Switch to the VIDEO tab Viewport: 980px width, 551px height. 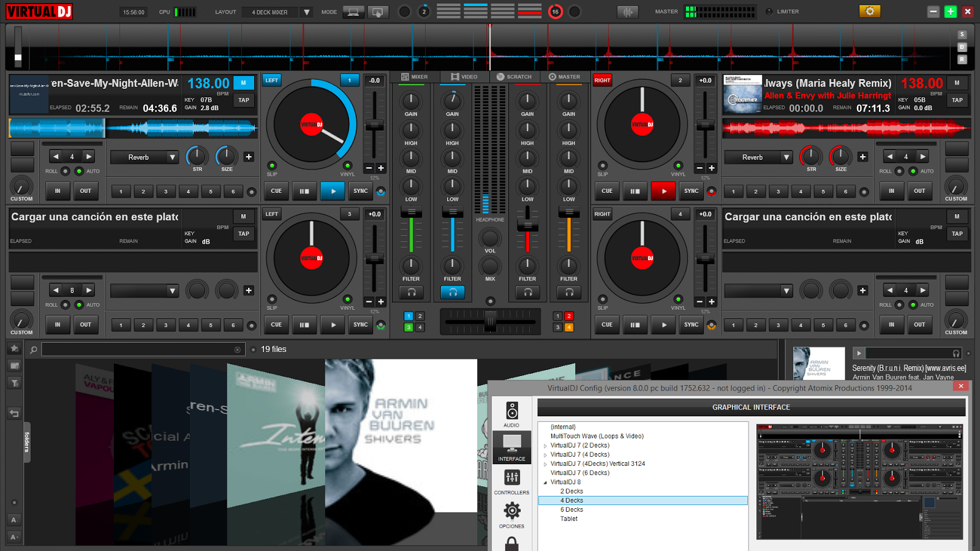[x=464, y=77]
